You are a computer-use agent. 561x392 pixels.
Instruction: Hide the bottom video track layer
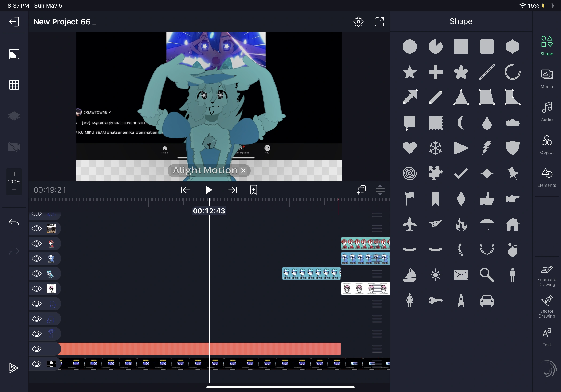tap(37, 364)
